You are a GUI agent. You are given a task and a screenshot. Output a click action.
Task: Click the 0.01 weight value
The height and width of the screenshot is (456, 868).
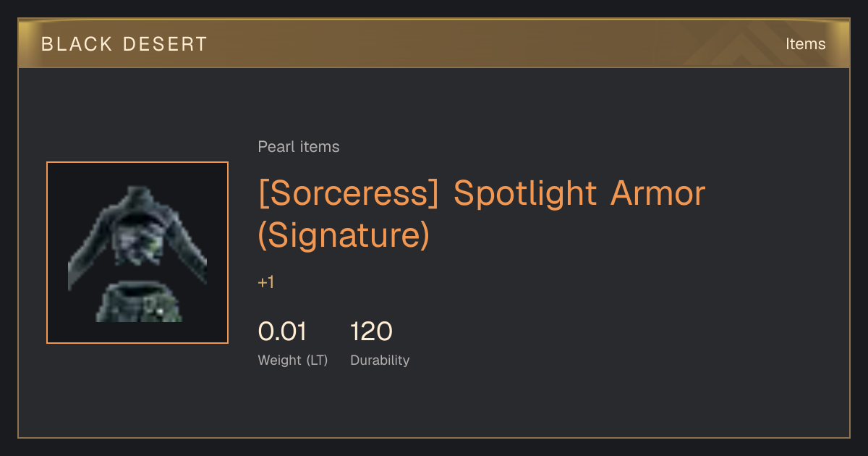coord(282,332)
